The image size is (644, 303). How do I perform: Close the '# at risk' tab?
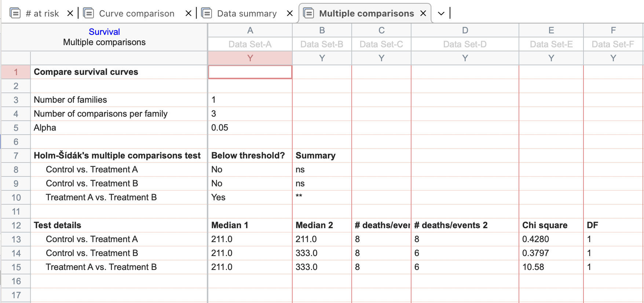point(70,14)
